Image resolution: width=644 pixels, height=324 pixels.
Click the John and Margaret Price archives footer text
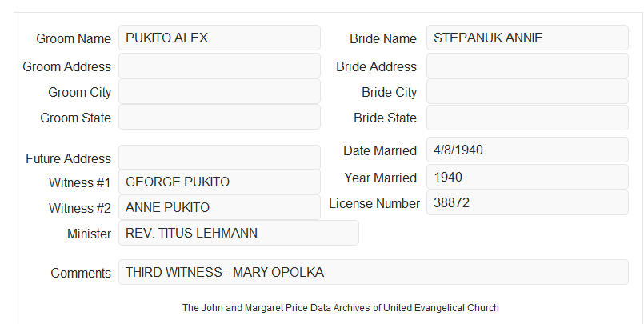coord(341,308)
